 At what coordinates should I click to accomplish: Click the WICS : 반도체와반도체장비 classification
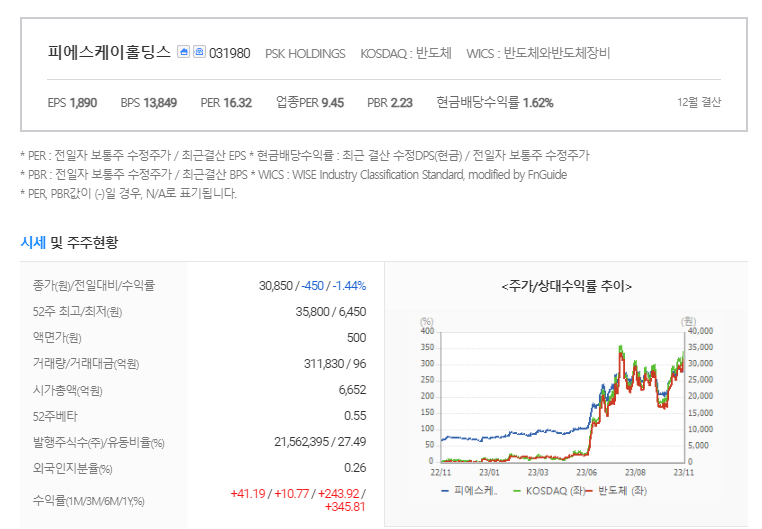pos(538,53)
